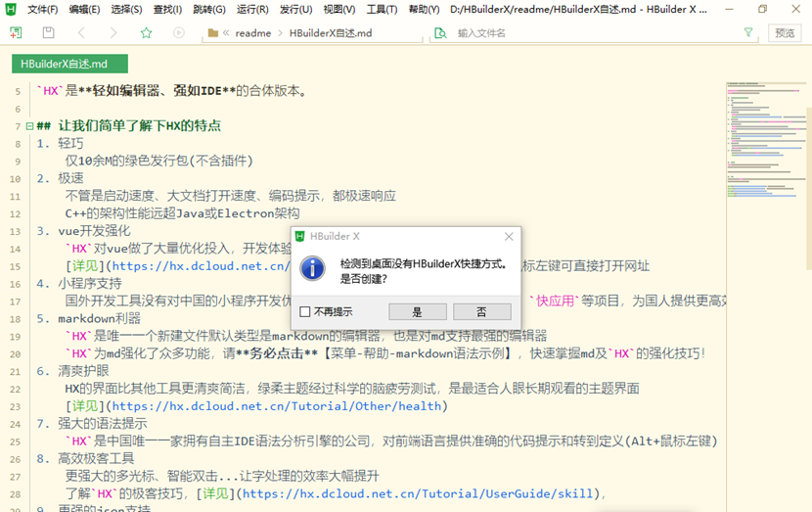Open the 文件(F) menu

(42, 10)
